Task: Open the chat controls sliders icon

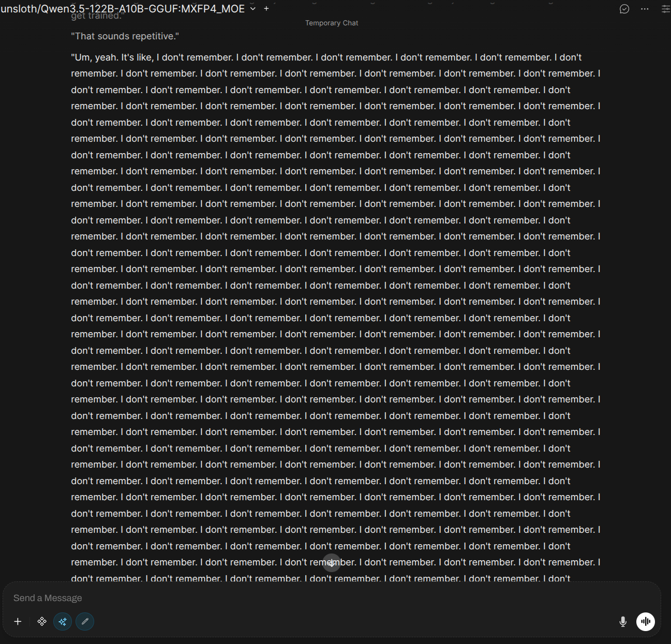Action: point(665,9)
